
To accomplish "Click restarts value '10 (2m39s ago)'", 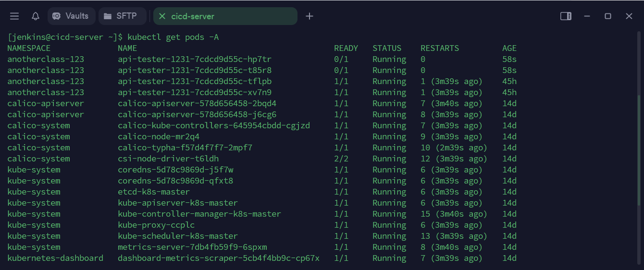I will [x=454, y=147].
